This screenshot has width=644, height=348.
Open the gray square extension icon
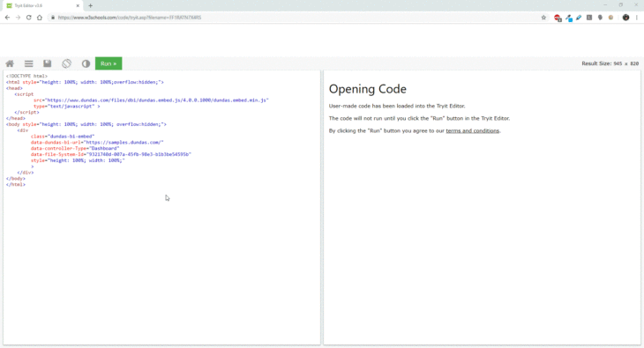click(589, 18)
